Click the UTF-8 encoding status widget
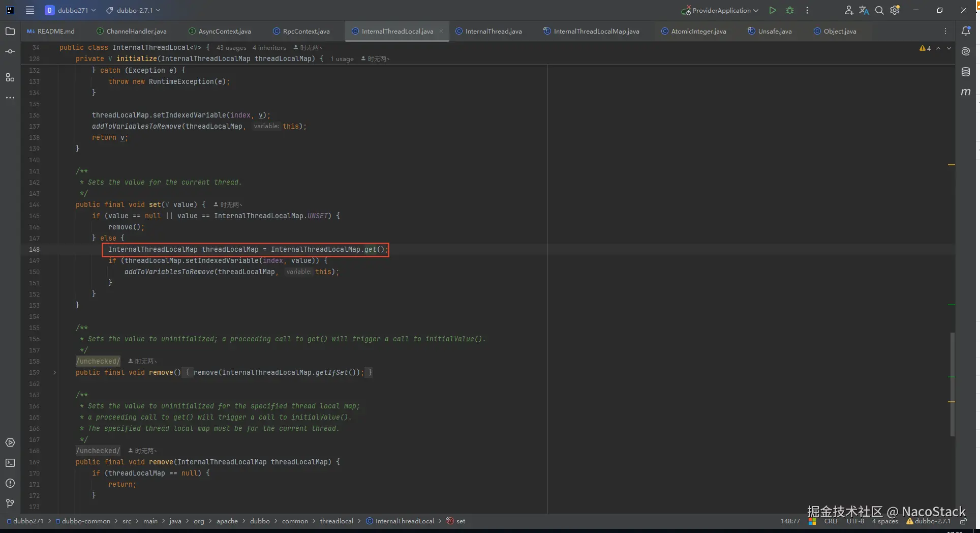 [x=855, y=521]
